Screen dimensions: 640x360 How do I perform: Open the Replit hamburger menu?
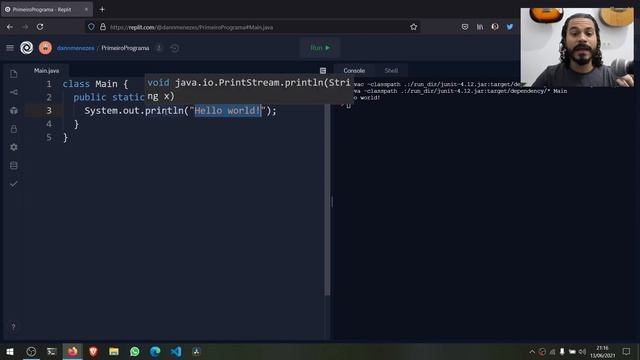10,48
